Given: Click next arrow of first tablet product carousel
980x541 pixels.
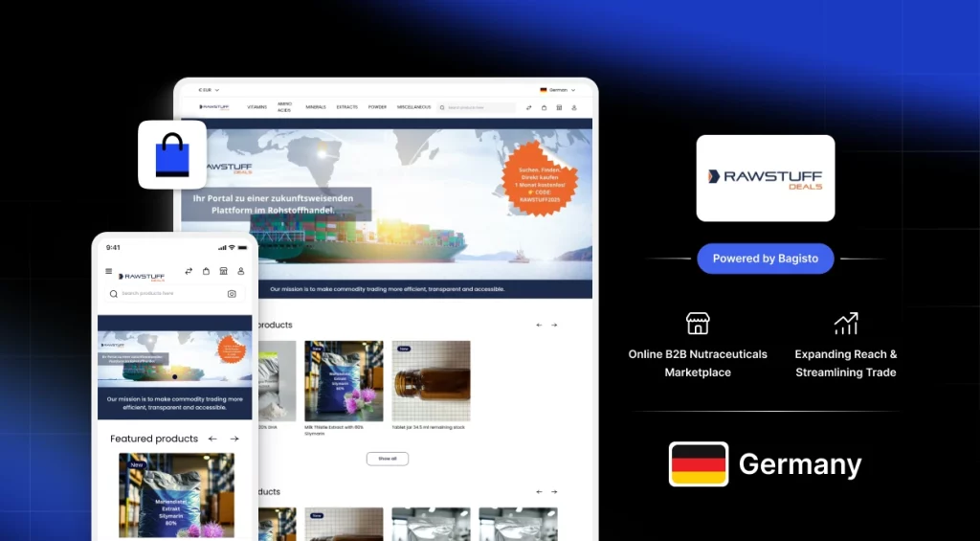Looking at the screenshot, I should (554, 326).
